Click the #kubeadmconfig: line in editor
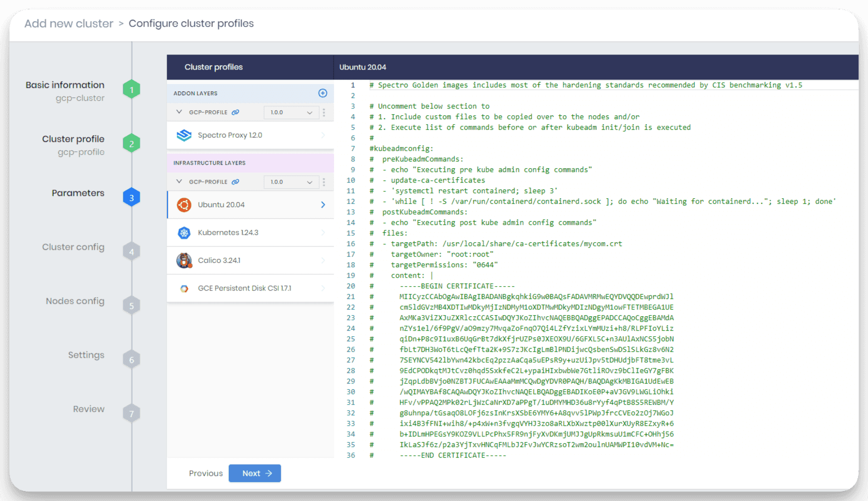 point(401,149)
